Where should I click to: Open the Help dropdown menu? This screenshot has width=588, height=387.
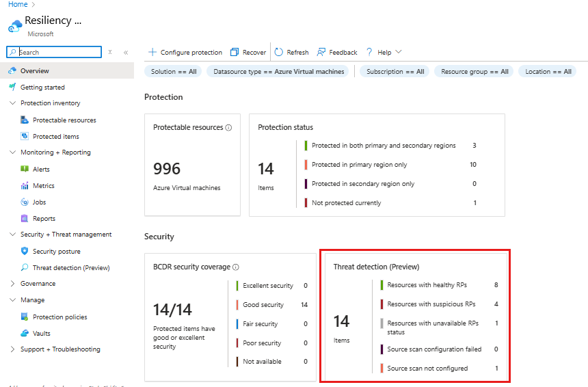(x=384, y=52)
